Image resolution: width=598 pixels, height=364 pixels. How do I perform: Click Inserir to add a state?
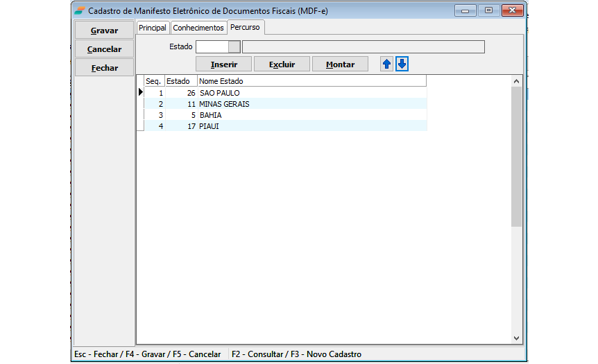(224, 64)
